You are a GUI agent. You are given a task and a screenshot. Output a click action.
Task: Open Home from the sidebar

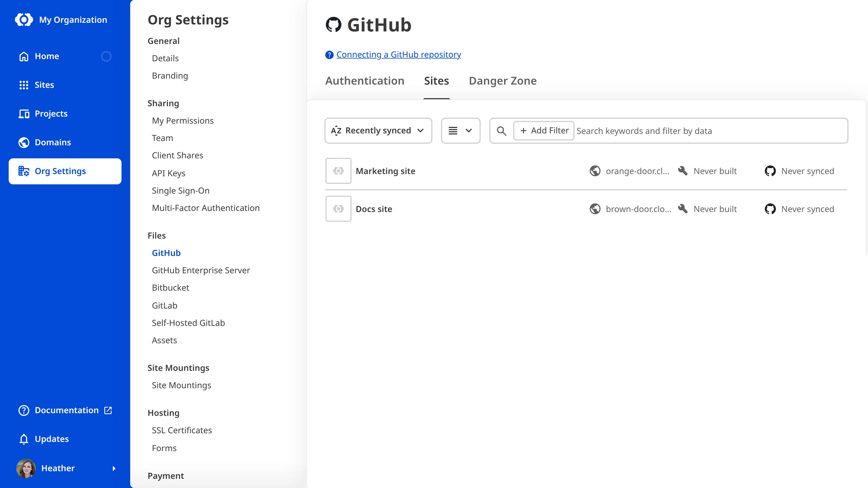pos(65,56)
